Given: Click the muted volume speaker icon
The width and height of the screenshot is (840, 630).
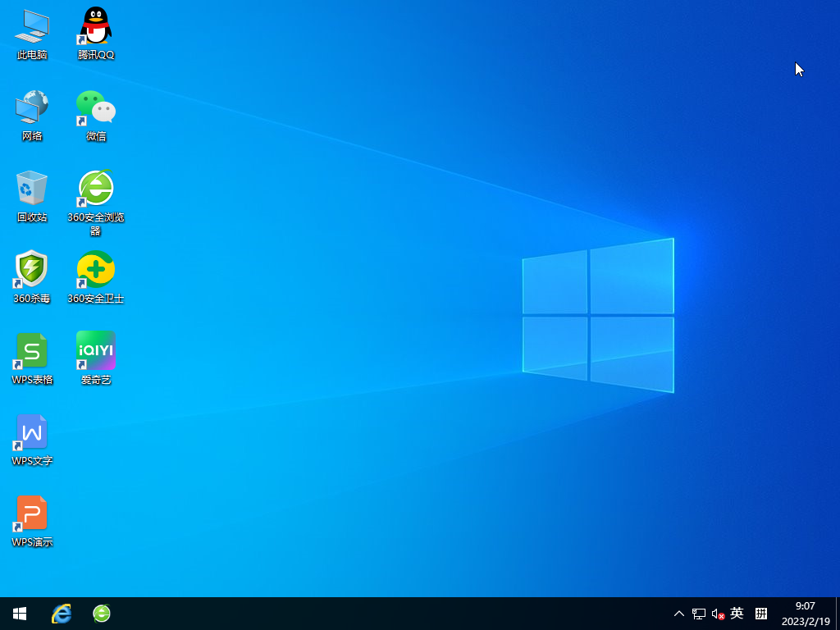Looking at the screenshot, I should (x=718, y=614).
